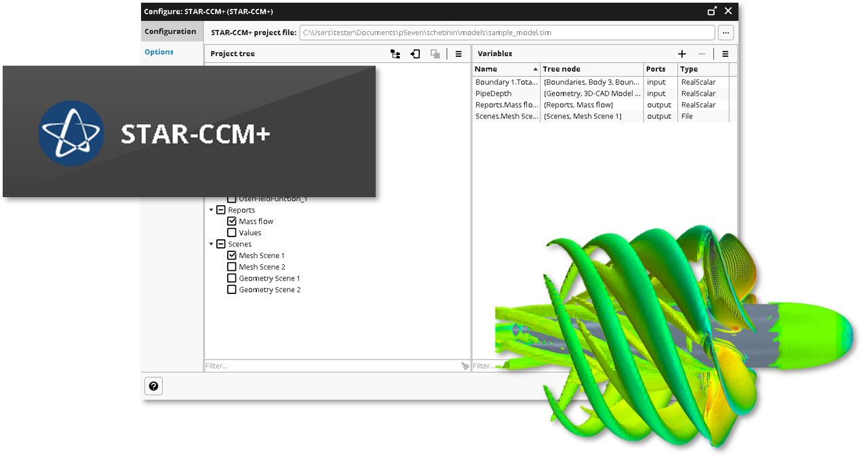Click the '(Reports, Mass flow)' tree node cell
This screenshot has height=460, width=868.
(592, 105)
